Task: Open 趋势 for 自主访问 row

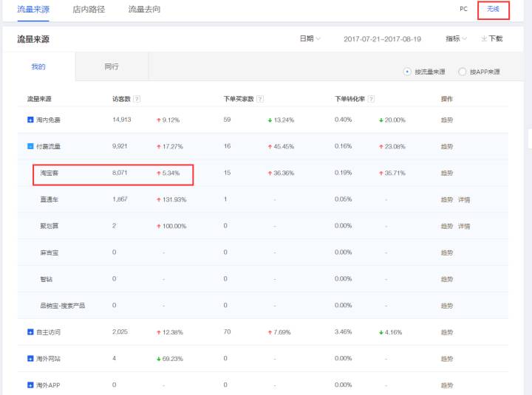Action: (447, 332)
